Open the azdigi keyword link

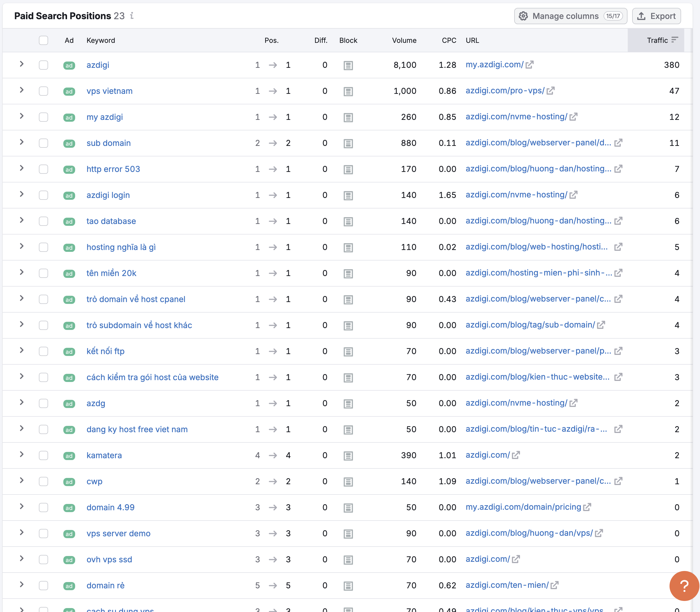(x=98, y=65)
